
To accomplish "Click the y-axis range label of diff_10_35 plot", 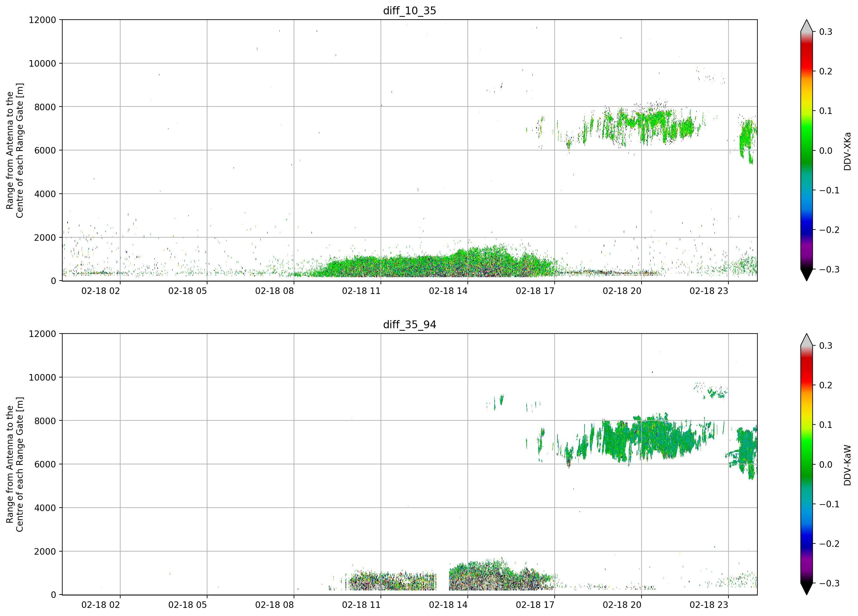I will coord(15,150).
